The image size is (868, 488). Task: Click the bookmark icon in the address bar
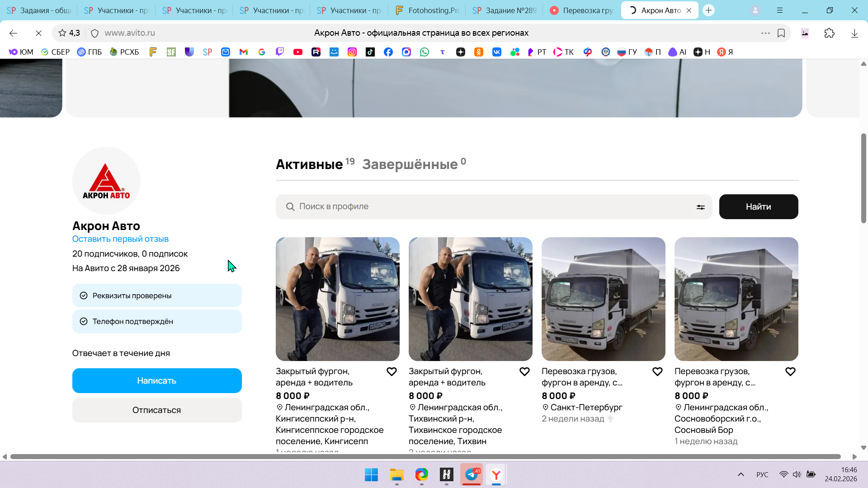(781, 33)
